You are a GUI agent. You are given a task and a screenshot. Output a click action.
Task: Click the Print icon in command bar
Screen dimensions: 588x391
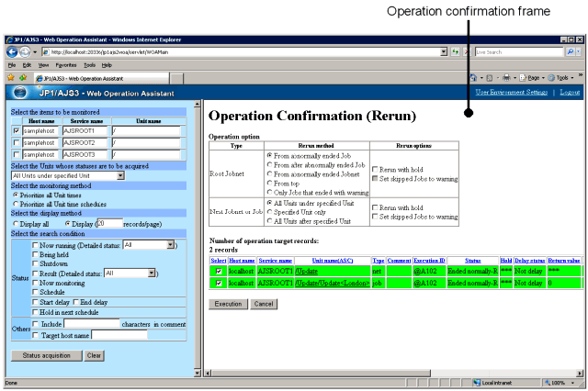pyautogui.click(x=508, y=78)
